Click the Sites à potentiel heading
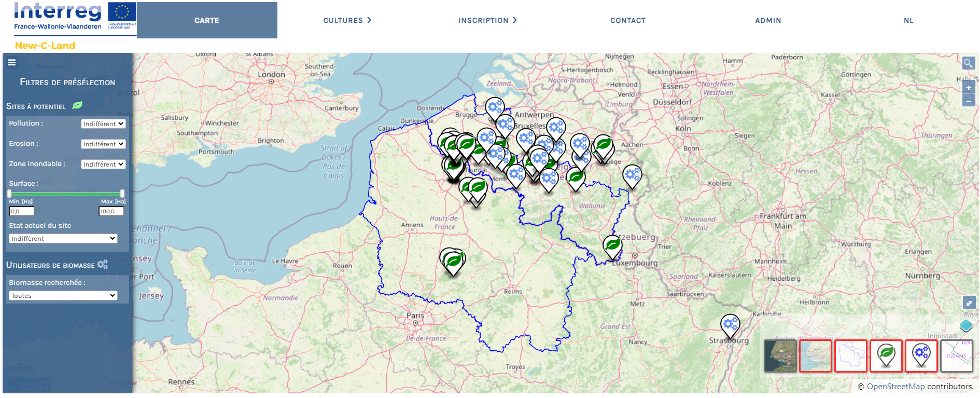The image size is (980, 398). [36, 106]
